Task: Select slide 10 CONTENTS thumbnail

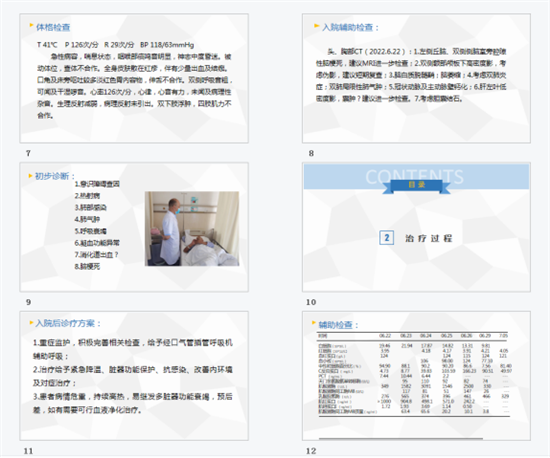Action: click(416, 227)
